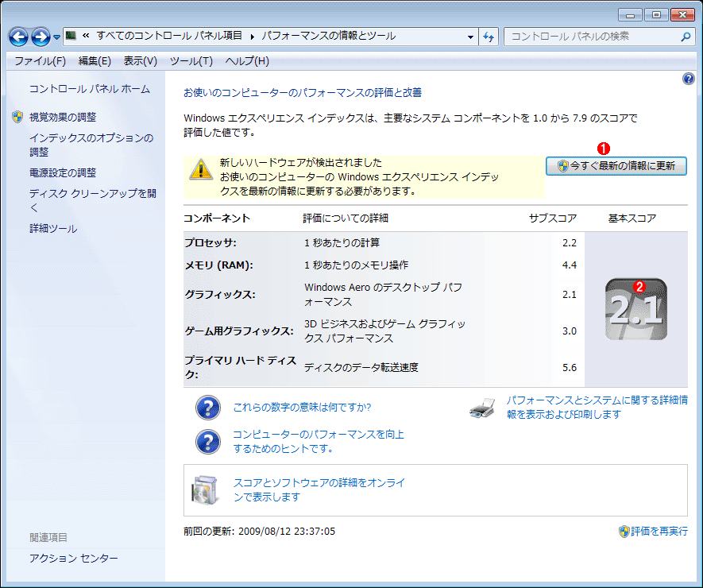Click すべてのコントロール パネル項目 breadcrumb
This screenshot has height=588, width=703.
coord(169,36)
